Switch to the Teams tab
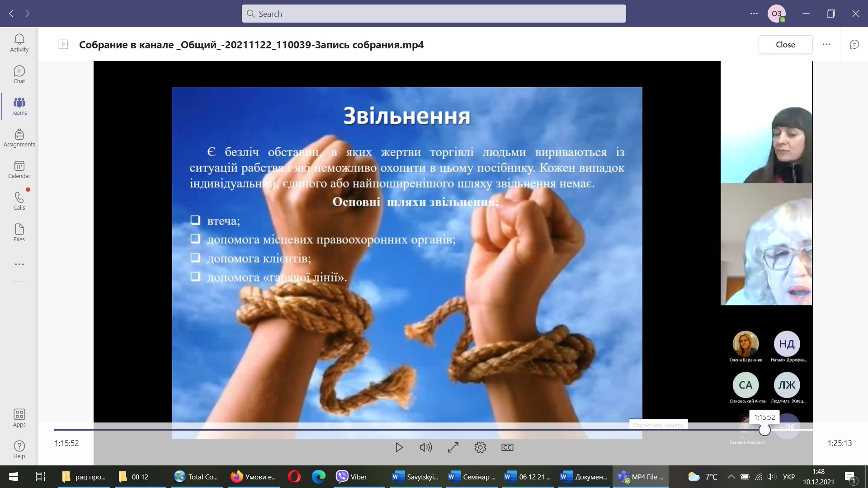The height and width of the screenshot is (488, 868). [19, 107]
